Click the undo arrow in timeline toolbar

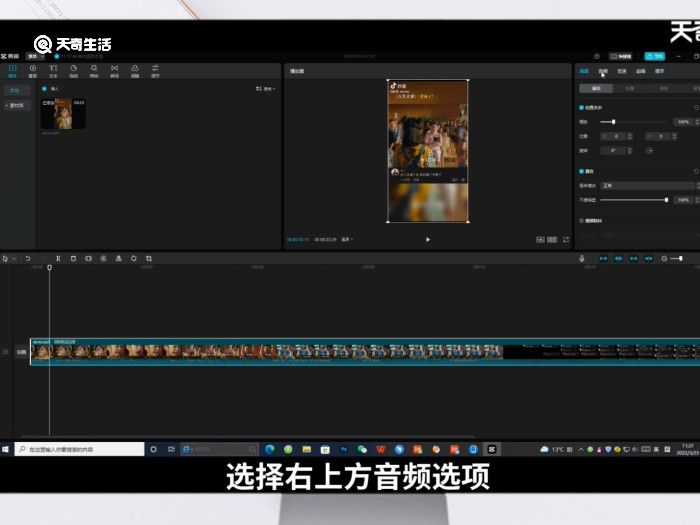click(x=28, y=258)
